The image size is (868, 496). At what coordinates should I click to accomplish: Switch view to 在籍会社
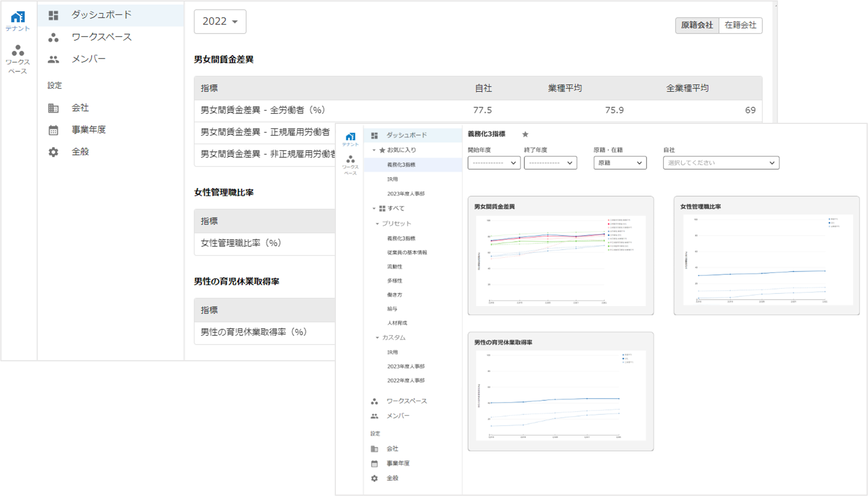point(740,26)
